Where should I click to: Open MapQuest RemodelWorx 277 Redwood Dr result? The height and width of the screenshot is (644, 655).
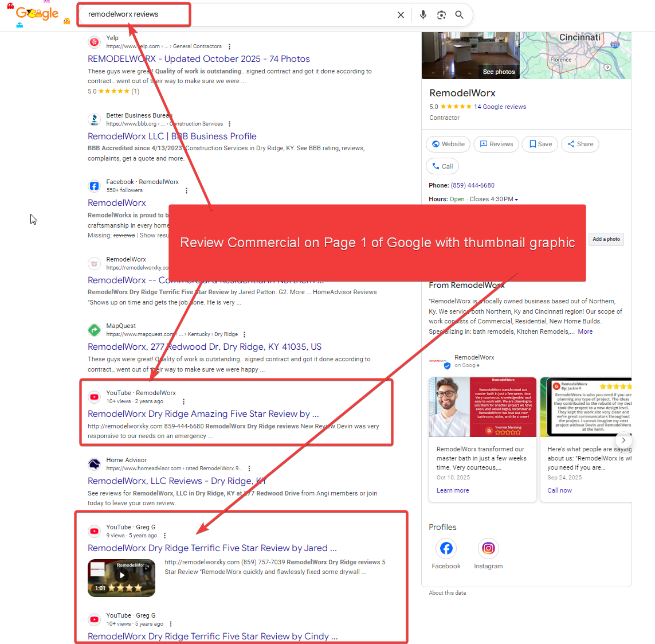coord(204,347)
